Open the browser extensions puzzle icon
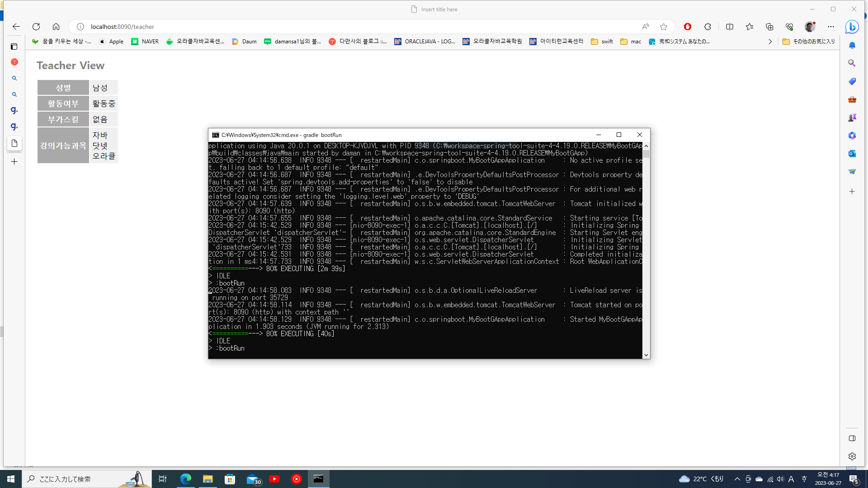This screenshot has height=488, width=868. (708, 27)
